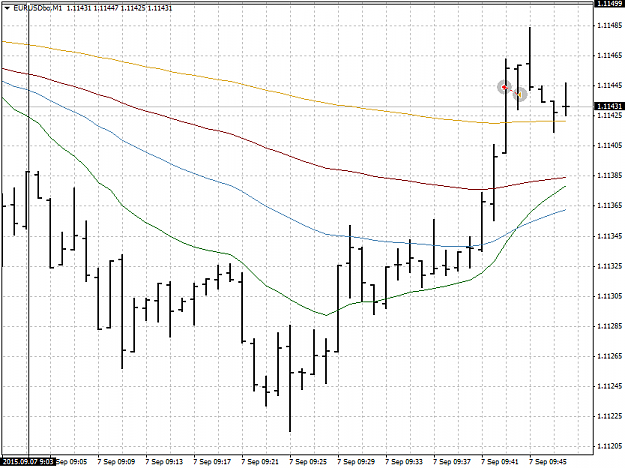The image size is (625, 468).
Task: Click the triangle arrow beside EURUSDbo,M1
Action: coord(7,8)
